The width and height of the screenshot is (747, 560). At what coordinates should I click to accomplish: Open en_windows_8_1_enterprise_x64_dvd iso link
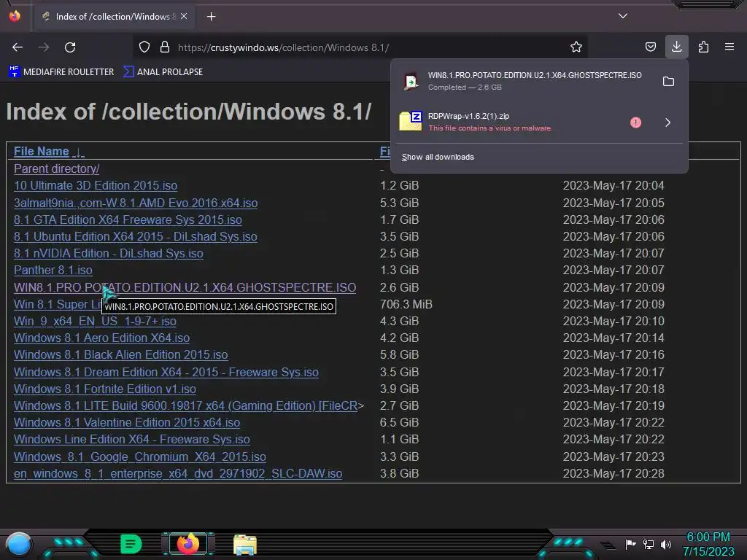(x=178, y=473)
